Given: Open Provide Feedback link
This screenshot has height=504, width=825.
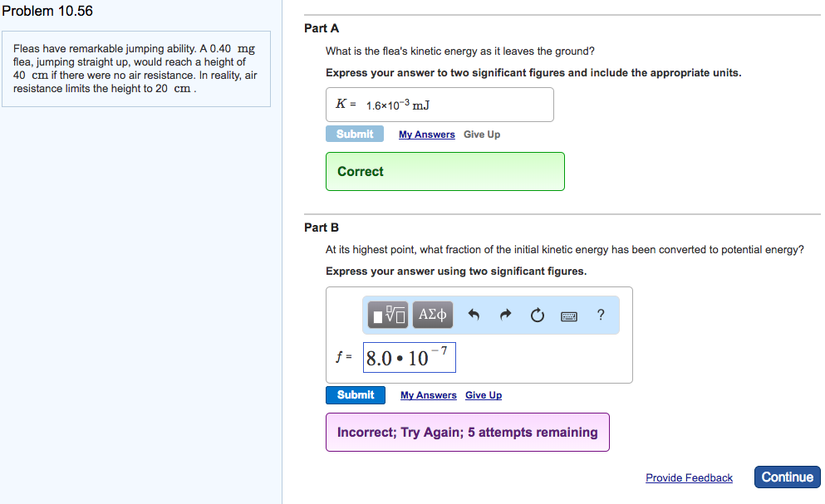Looking at the screenshot, I should coord(689,477).
